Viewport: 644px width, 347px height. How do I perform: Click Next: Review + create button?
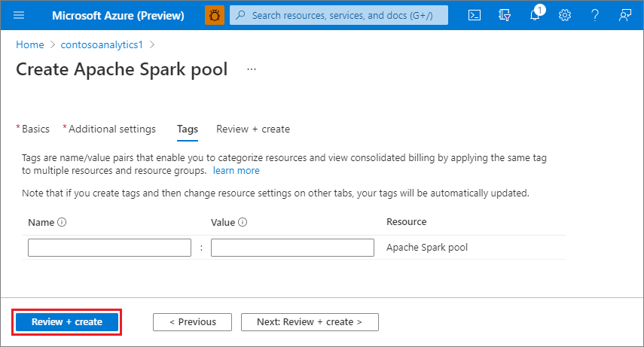[x=310, y=322]
